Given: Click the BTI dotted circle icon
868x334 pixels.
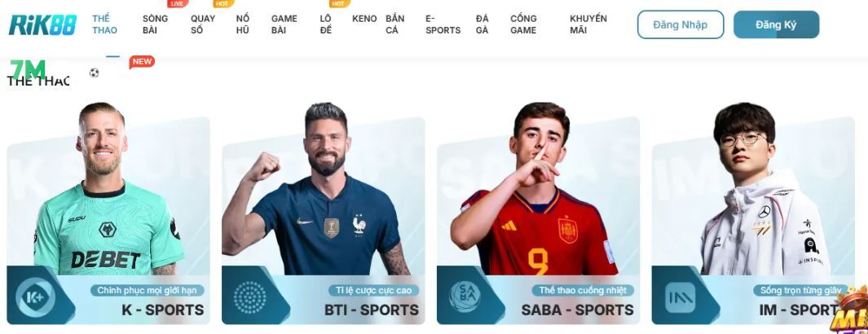Looking at the screenshot, I should tap(249, 298).
